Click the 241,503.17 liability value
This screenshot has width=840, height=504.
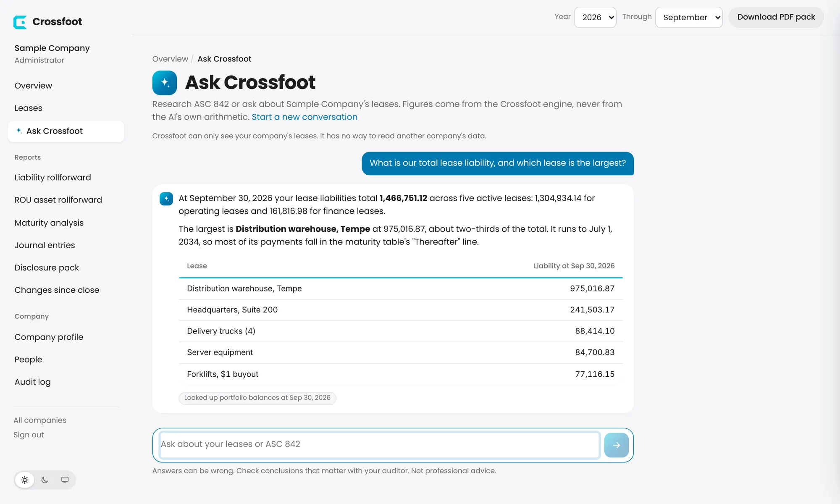pyautogui.click(x=592, y=310)
